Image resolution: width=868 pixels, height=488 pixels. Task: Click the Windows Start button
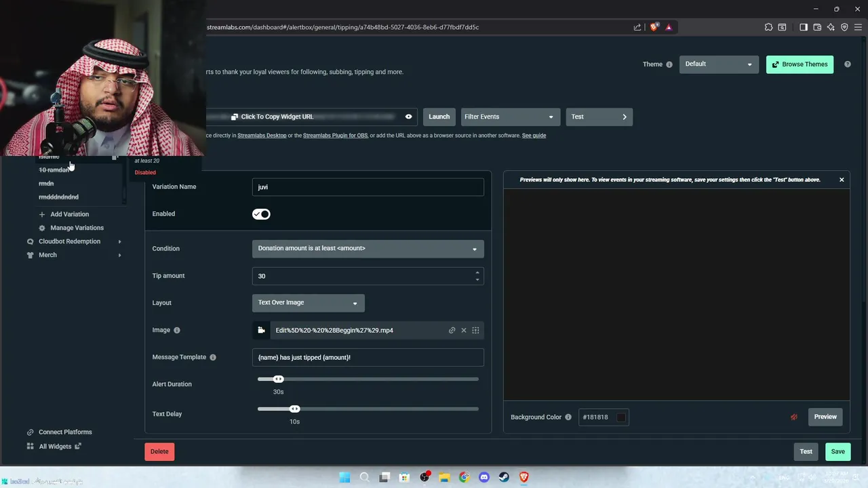tap(344, 477)
